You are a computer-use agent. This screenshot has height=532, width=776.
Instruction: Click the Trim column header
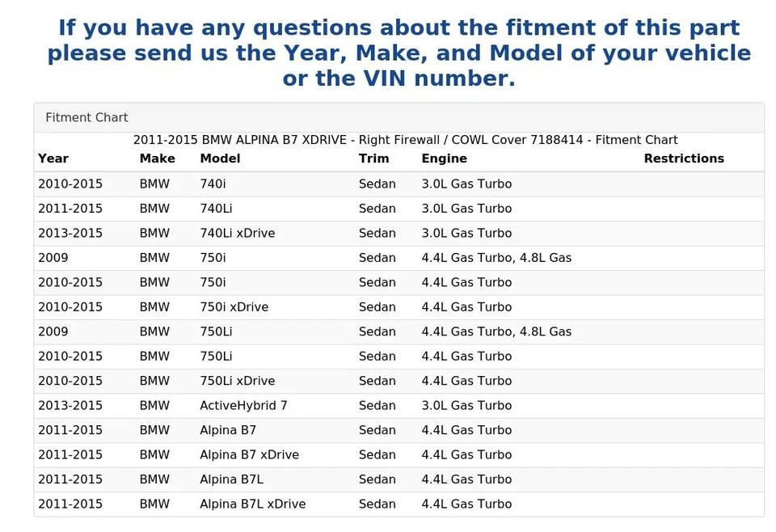pyautogui.click(x=373, y=159)
